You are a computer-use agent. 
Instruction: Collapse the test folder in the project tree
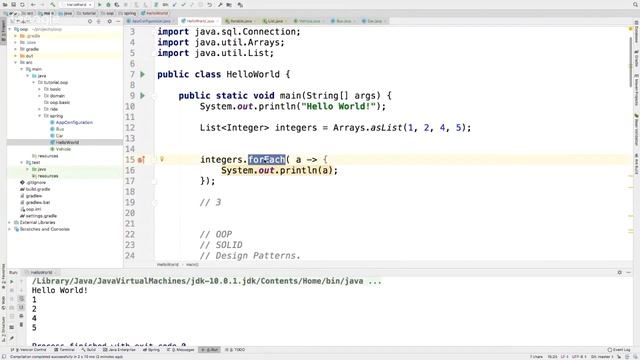coord(22,162)
